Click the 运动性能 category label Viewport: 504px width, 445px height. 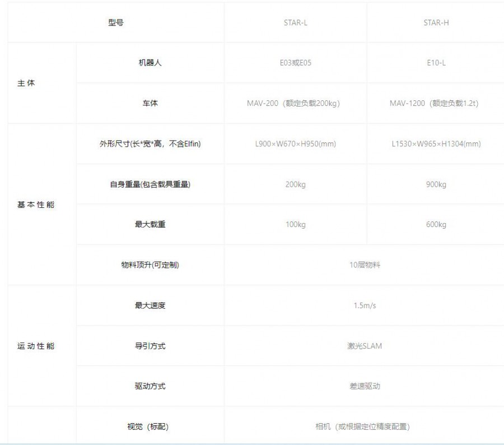[36, 346]
